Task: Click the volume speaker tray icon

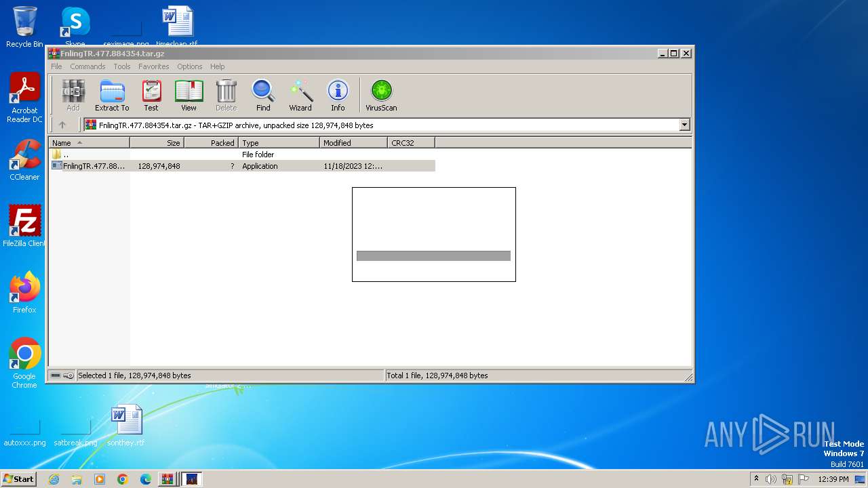Action: click(771, 479)
